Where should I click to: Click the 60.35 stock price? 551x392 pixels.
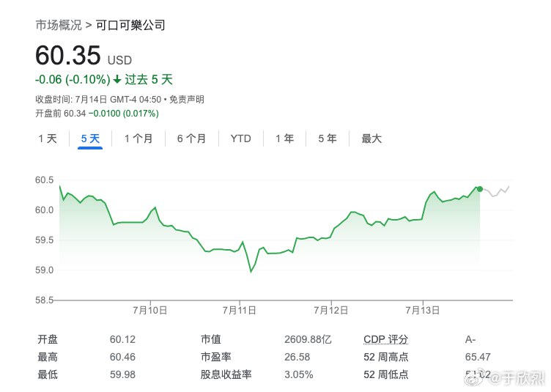[68, 55]
